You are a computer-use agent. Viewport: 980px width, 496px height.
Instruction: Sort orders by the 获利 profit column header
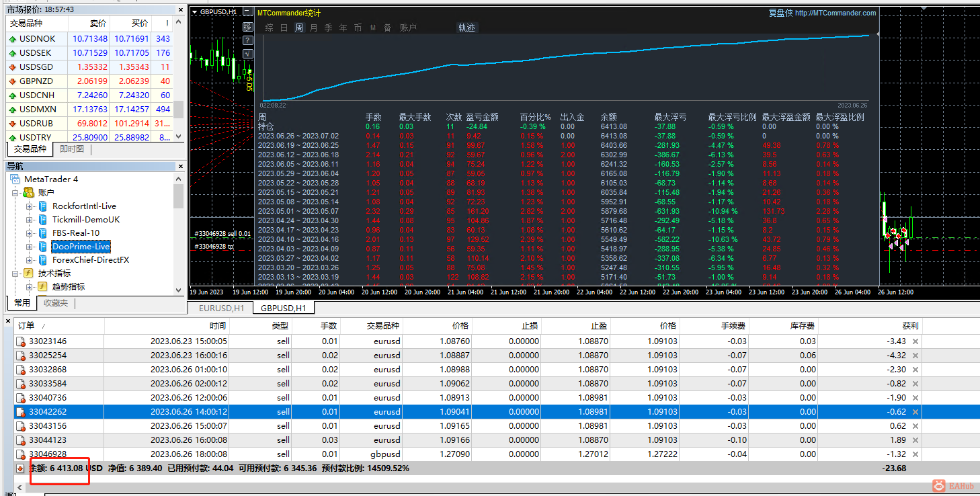click(909, 325)
